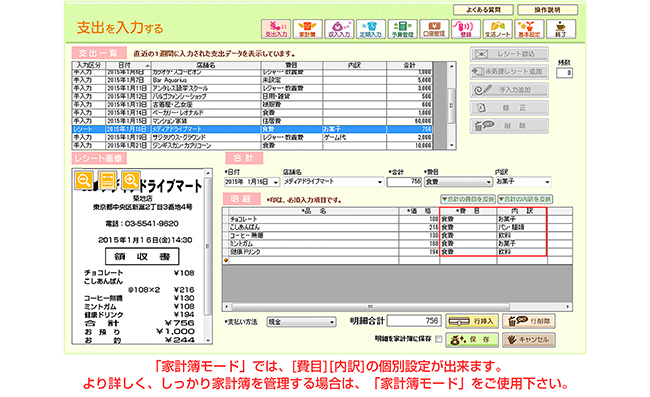This screenshot has width=650, height=397.
Task: Click the 操作説明 instructions button
Action: pos(547,10)
